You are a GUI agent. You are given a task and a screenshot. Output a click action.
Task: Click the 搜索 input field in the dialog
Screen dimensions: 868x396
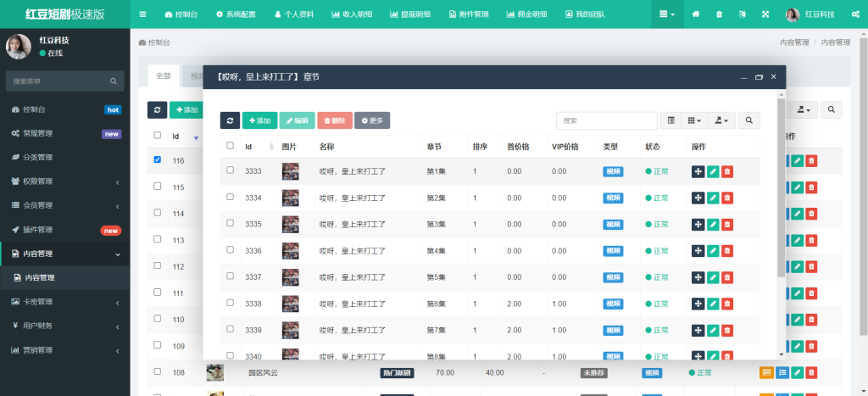[606, 120]
